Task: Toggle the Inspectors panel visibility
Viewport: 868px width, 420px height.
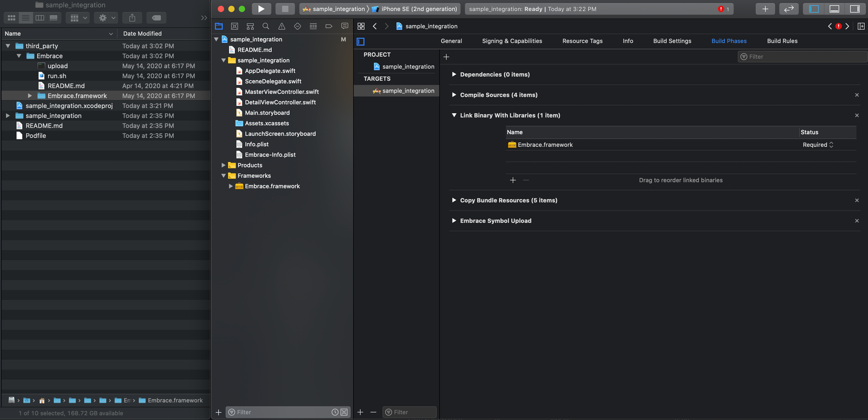Action: tap(855, 9)
